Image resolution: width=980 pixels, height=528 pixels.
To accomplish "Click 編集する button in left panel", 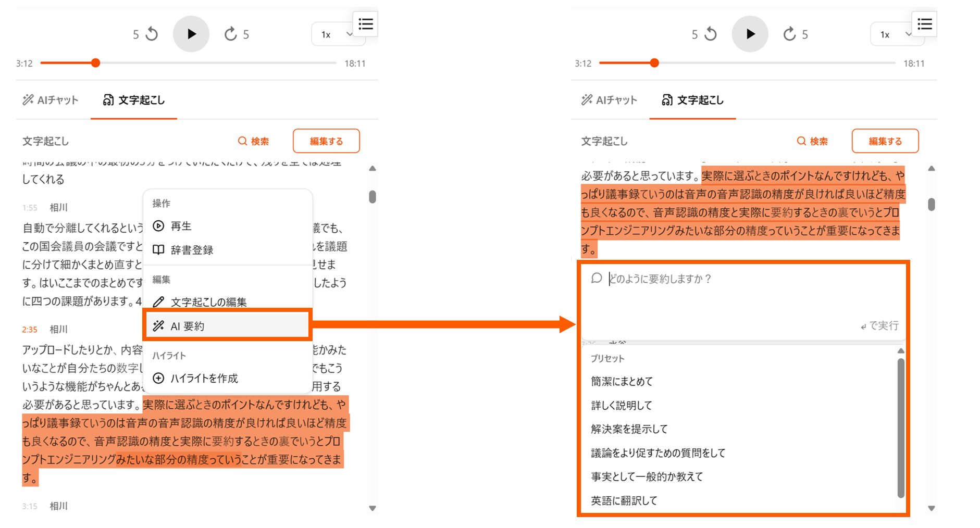I will coord(326,141).
